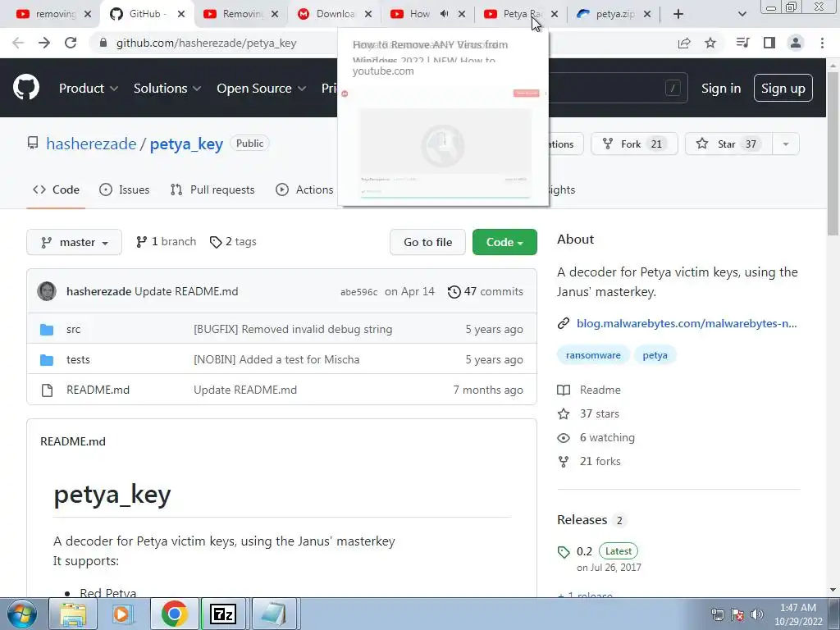840x630 pixels.
Task: Click the Sign up button
Action: (x=783, y=88)
